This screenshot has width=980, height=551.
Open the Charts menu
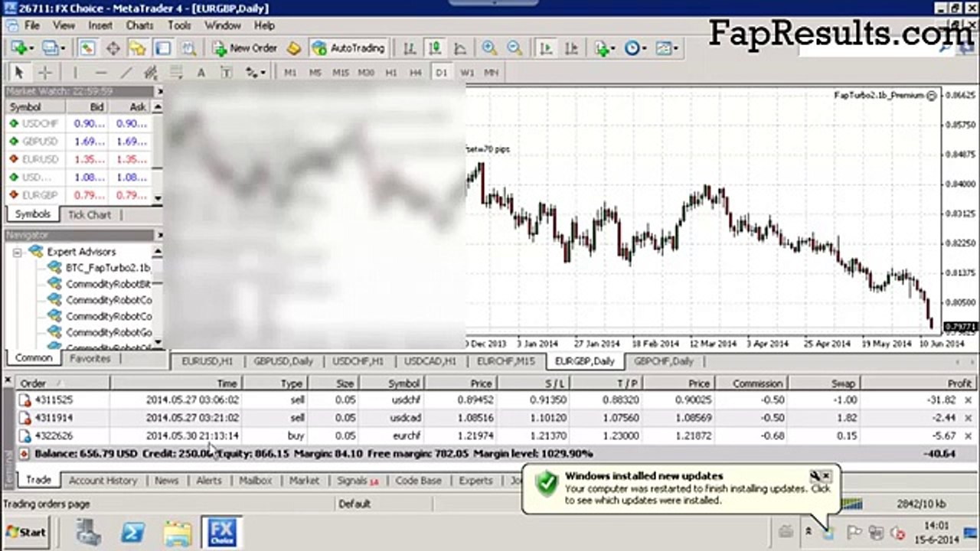click(140, 25)
